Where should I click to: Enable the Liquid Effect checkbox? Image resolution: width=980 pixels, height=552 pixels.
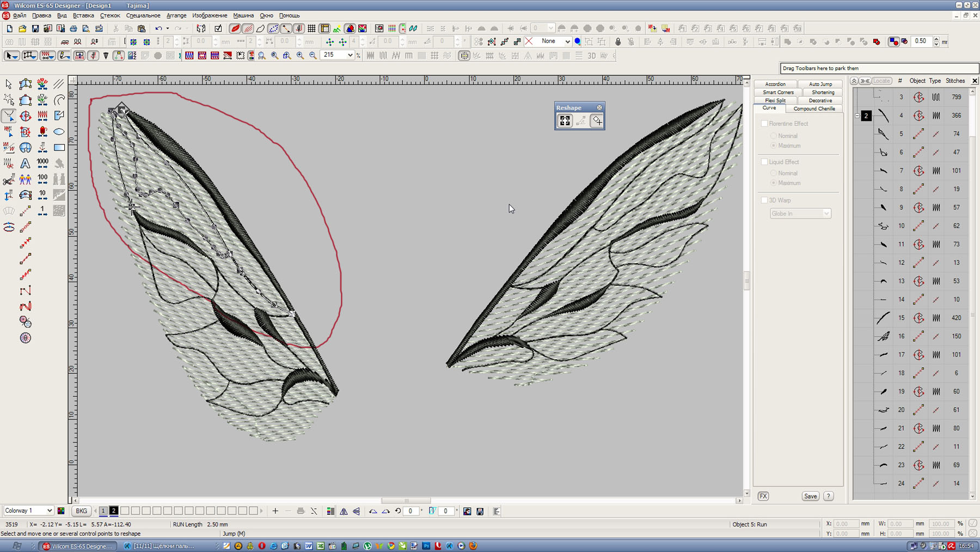click(764, 162)
